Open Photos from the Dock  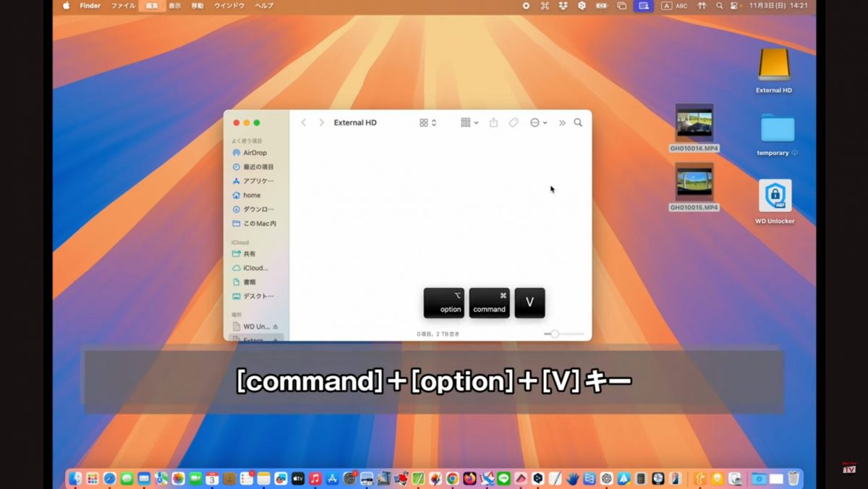point(178,478)
